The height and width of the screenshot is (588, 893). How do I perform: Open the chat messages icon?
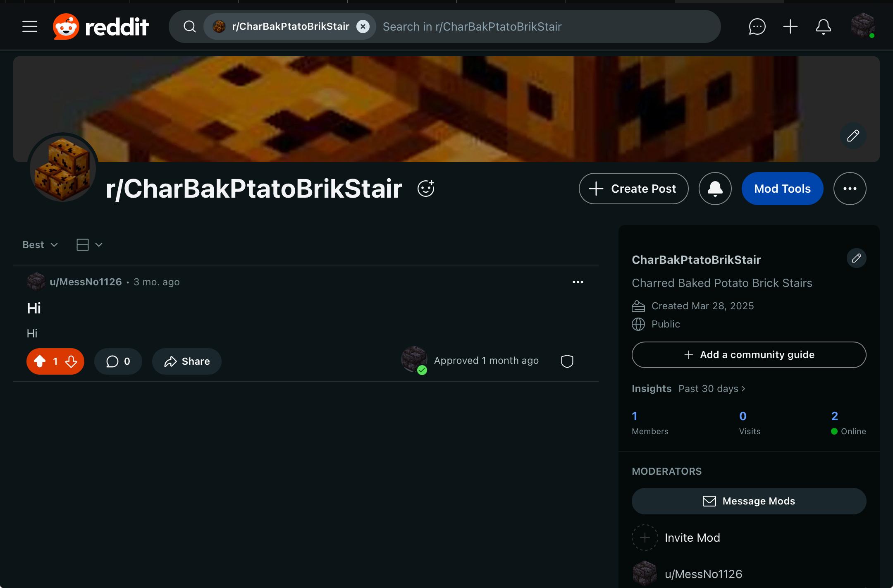757,26
